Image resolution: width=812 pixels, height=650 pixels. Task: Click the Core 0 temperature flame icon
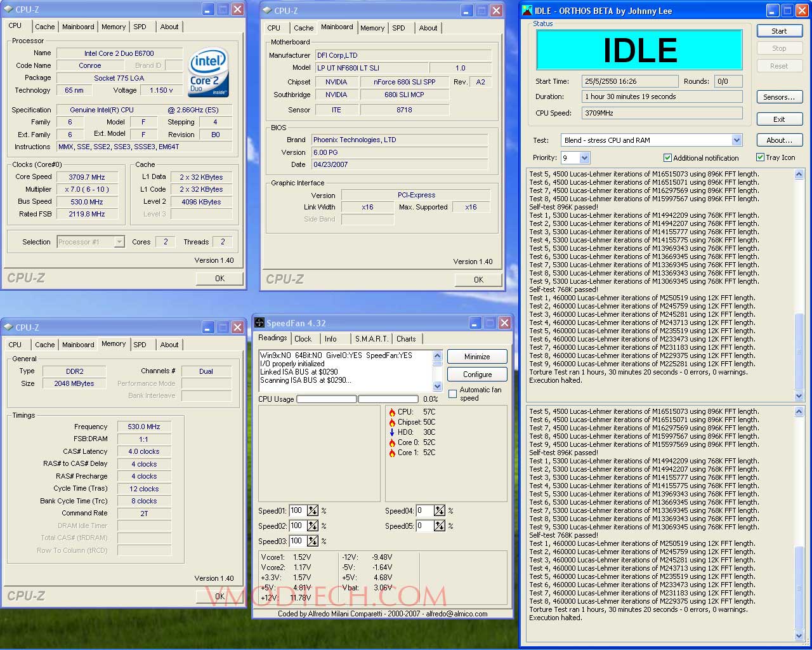click(392, 443)
